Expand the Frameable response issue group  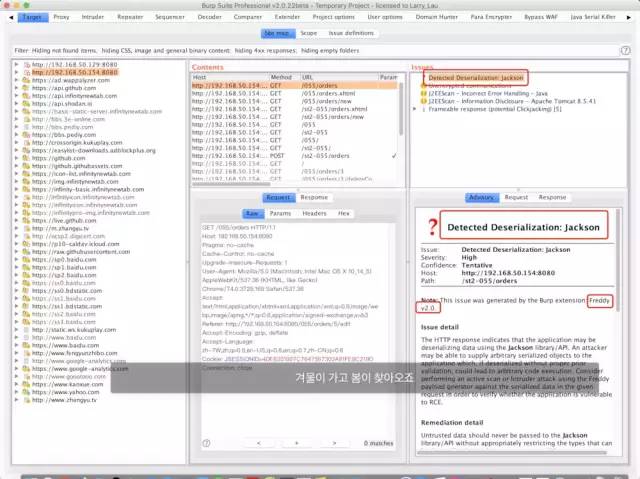(415, 109)
